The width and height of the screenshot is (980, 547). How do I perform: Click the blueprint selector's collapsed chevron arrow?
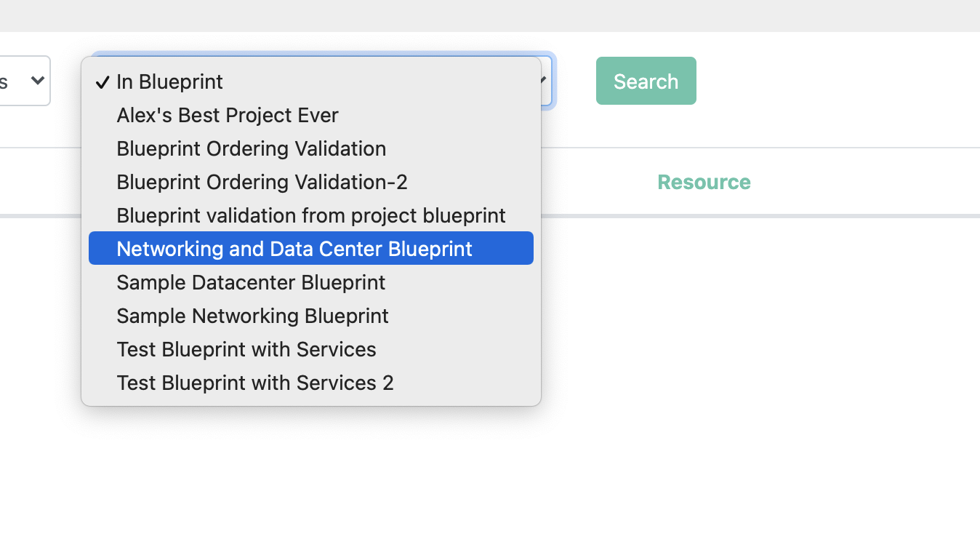point(541,81)
